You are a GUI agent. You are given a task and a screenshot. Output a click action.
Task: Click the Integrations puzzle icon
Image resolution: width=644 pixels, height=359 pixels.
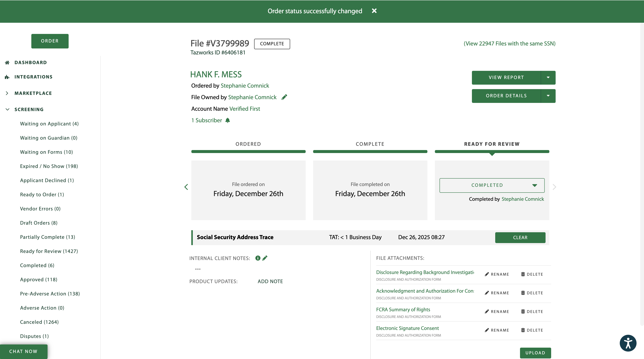point(7,77)
